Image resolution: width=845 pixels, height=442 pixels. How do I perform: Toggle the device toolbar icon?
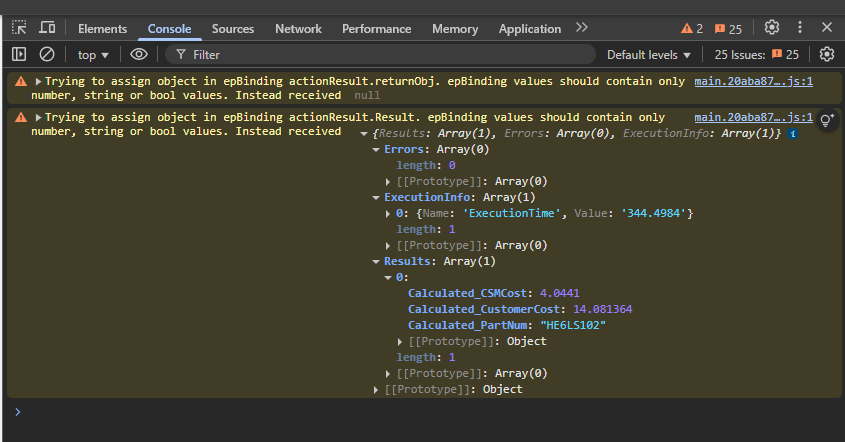click(47, 27)
